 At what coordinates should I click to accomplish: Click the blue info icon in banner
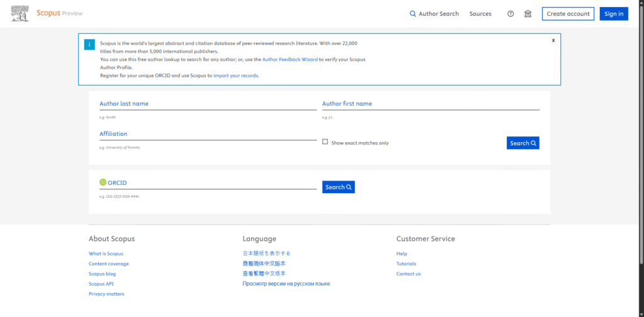(x=89, y=45)
